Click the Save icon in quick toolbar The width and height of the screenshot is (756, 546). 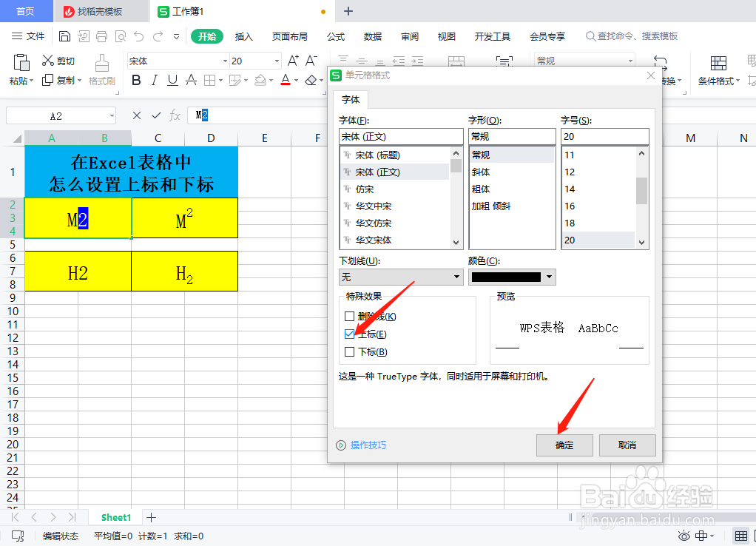[64, 36]
